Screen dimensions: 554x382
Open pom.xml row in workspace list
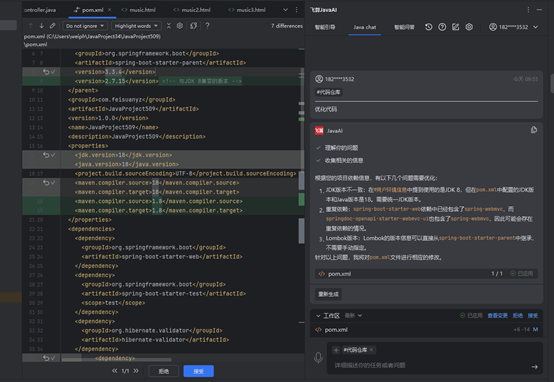(x=426, y=330)
